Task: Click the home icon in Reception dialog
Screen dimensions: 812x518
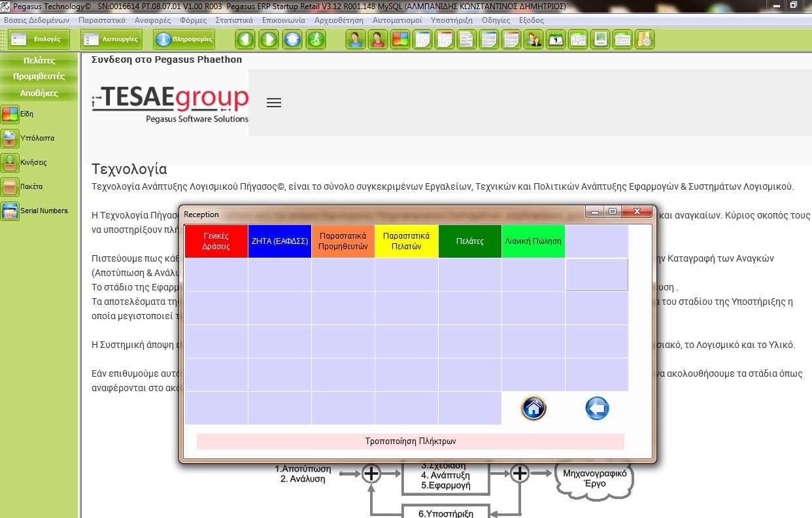Action: [533, 408]
